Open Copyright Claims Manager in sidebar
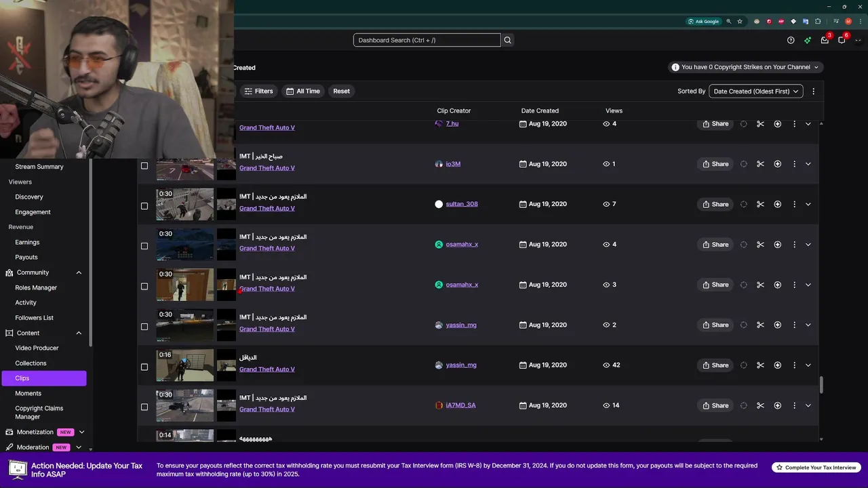Screen dimensions: 868x488 (x=39, y=413)
